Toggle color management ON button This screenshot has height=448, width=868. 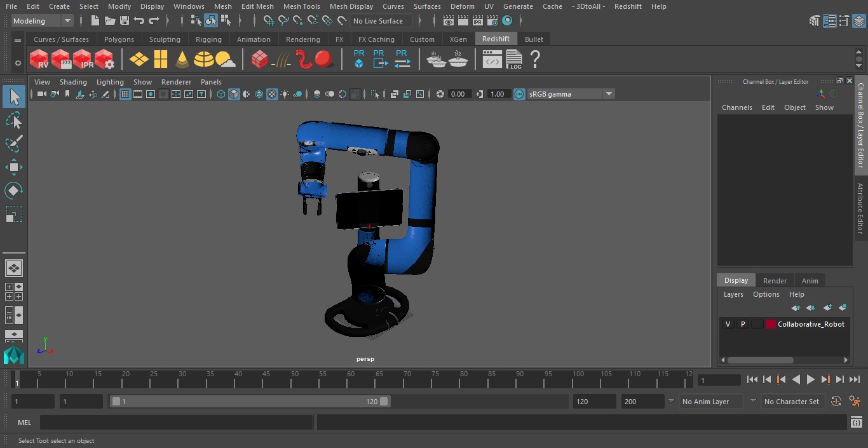(519, 94)
